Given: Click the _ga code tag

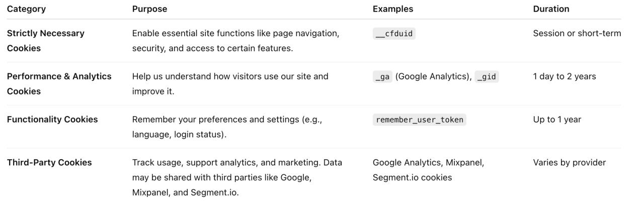Looking at the screenshot, I should pyautogui.click(x=383, y=77).
